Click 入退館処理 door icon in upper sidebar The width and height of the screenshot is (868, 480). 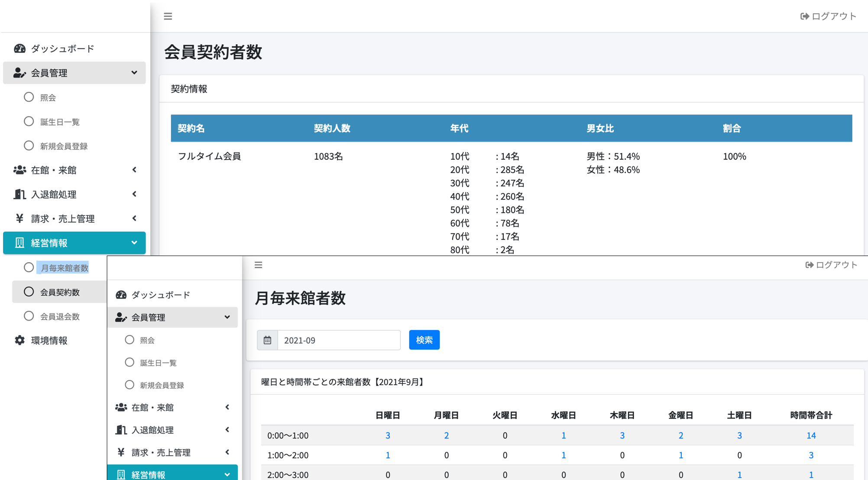coord(20,194)
